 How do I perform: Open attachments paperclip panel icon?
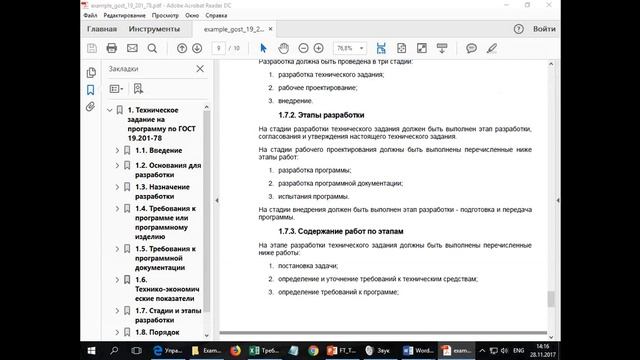pyautogui.click(x=91, y=107)
